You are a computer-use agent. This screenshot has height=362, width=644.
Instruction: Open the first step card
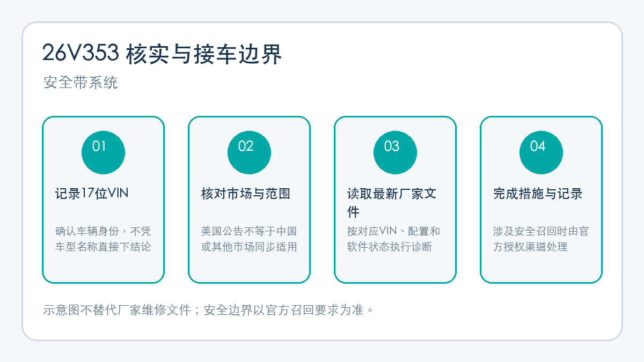(x=103, y=200)
